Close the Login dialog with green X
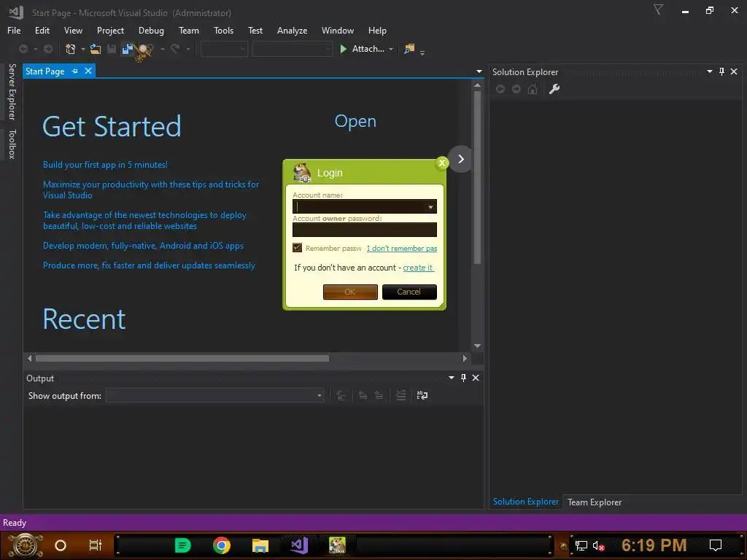Viewport: 747px width, 560px height. click(x=442, y=163)
